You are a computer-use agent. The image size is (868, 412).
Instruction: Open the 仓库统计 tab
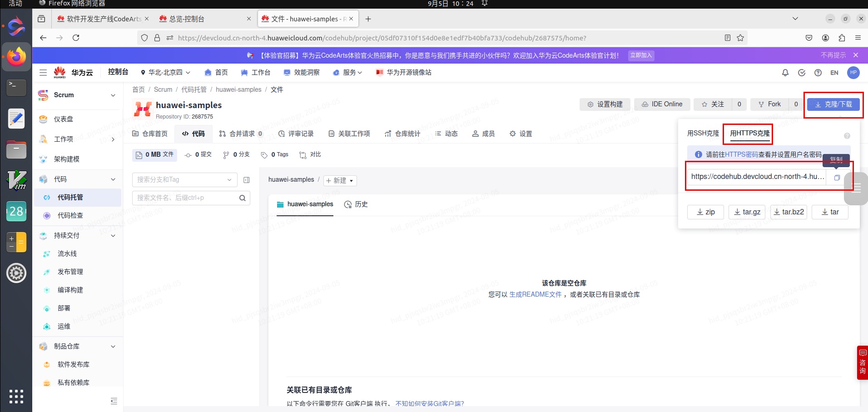402,134
